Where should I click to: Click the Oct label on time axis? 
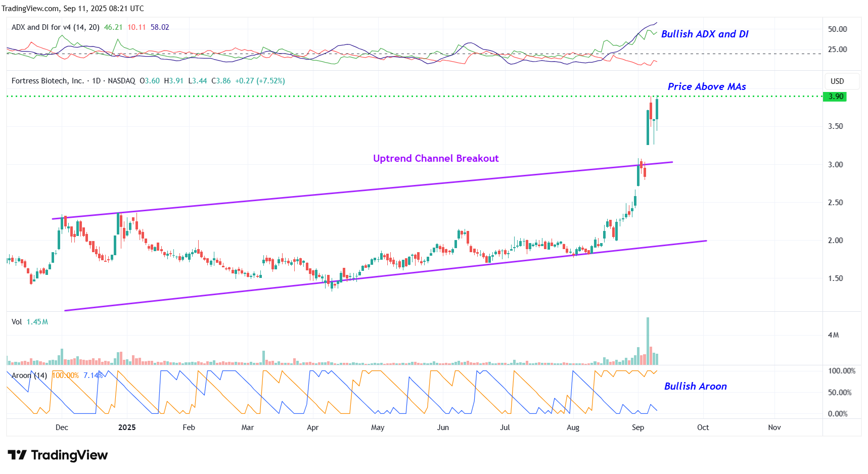pyautogui.click(x=703, y=428)
